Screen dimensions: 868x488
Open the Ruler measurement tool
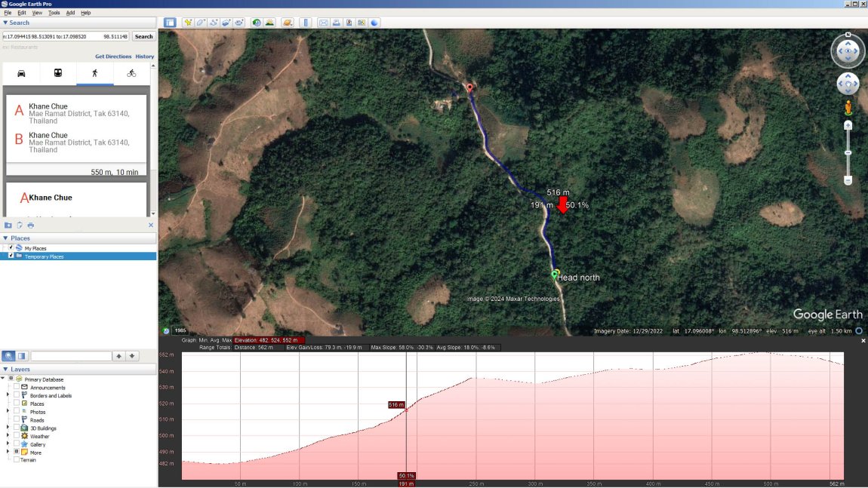pyautogui.click(x=306, y=23)
